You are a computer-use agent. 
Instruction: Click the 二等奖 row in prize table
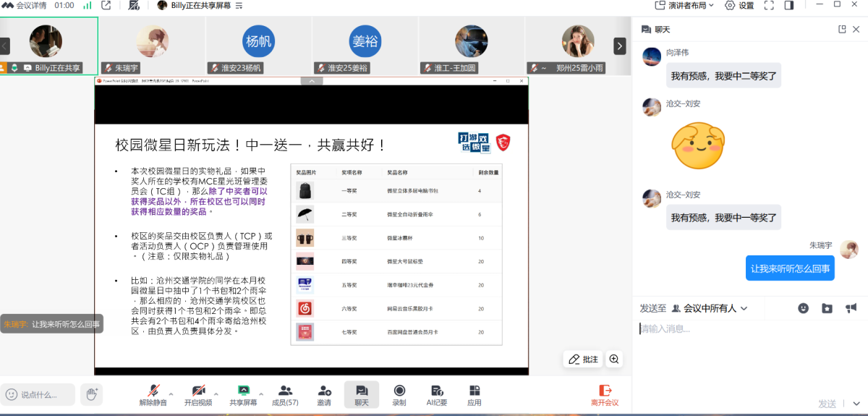click(396, 215)
